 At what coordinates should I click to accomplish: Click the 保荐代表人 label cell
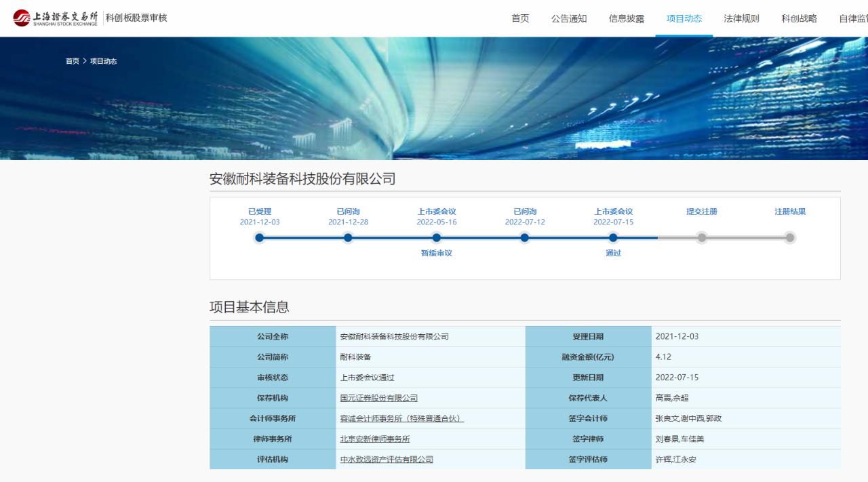pos(589,398)
